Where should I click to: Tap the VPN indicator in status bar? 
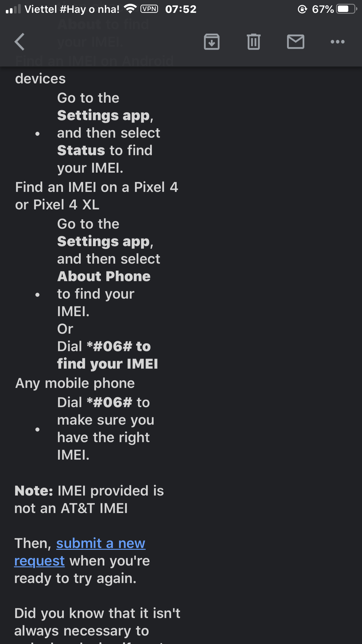tap(149, 9)
